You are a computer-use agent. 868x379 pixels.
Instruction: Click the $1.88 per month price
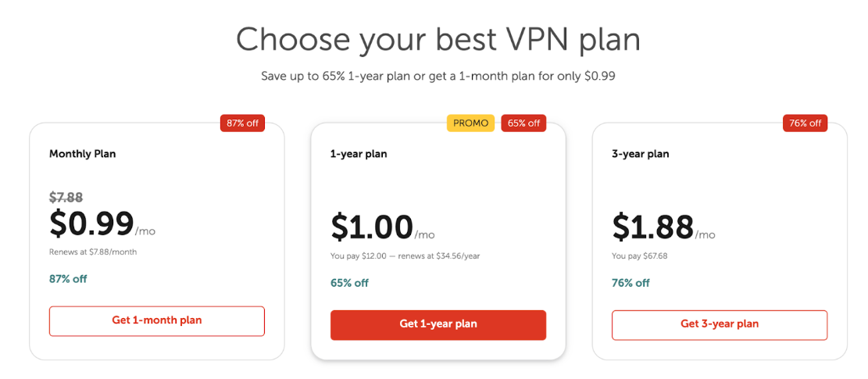[653, 227]
